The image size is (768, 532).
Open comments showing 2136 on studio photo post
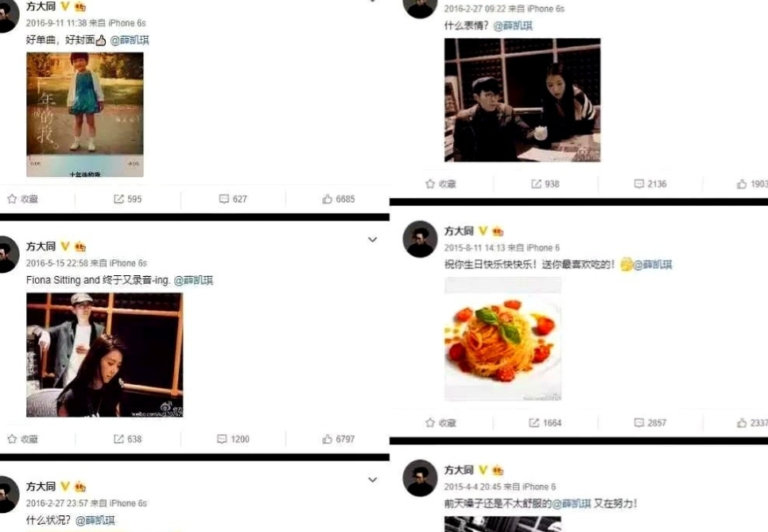point(650,184)
